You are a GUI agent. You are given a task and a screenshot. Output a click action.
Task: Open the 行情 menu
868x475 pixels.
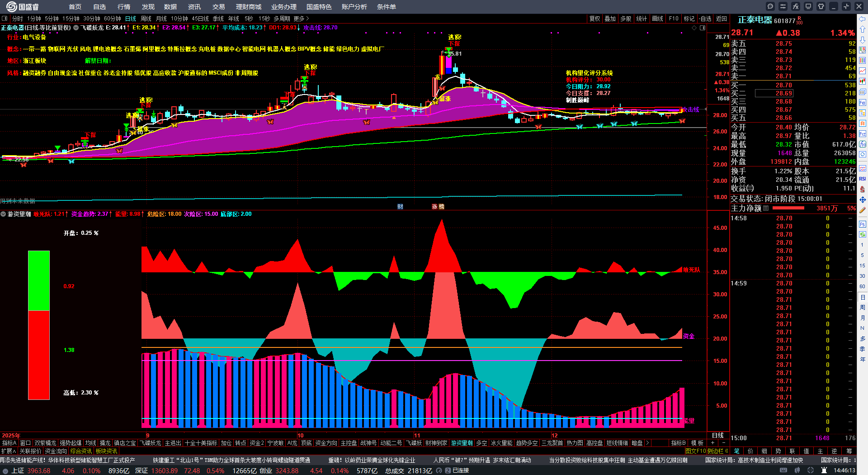124,7
